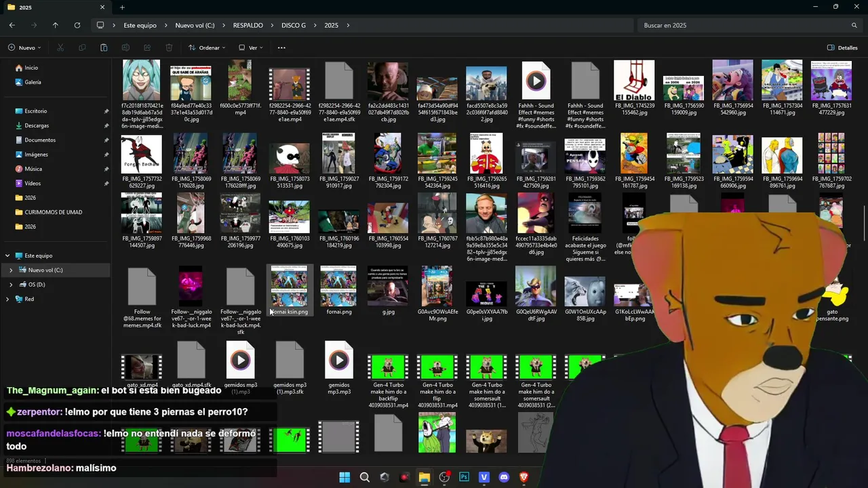Select El Diablo FB_IMG_1745239155462.jpg thumbnail
868x488 pixels.
634,88
